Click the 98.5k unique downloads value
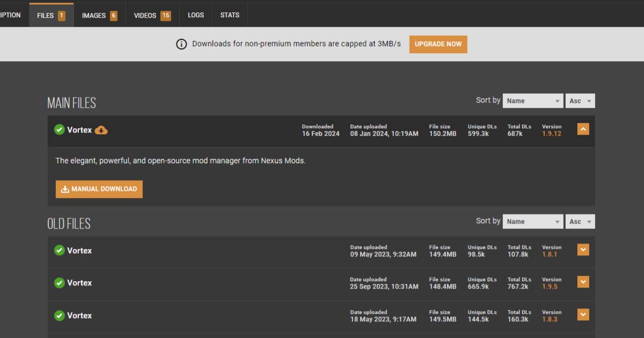 click(477, 254)
